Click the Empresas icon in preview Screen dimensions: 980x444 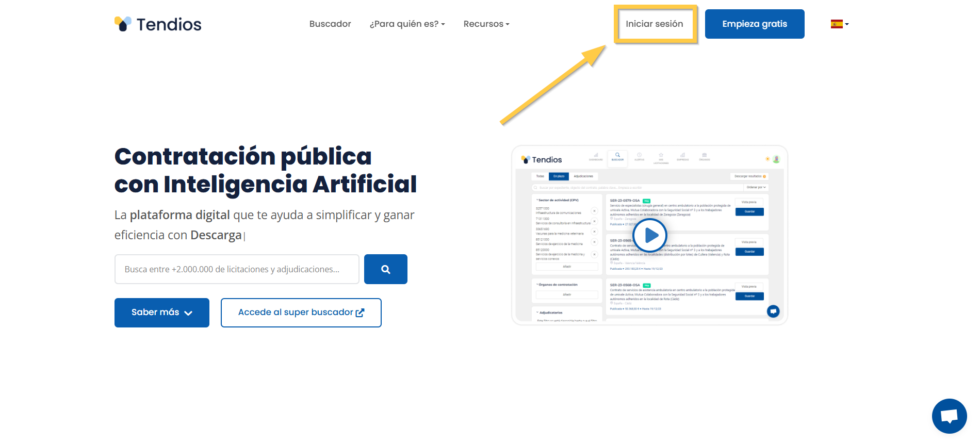pyautogui.click(x=682, y=156)
